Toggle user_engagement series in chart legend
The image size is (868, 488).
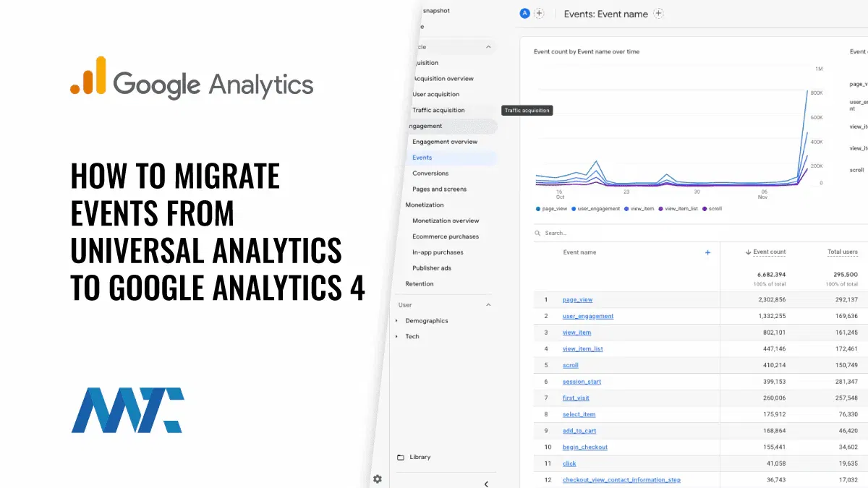[x=596, y=208]
